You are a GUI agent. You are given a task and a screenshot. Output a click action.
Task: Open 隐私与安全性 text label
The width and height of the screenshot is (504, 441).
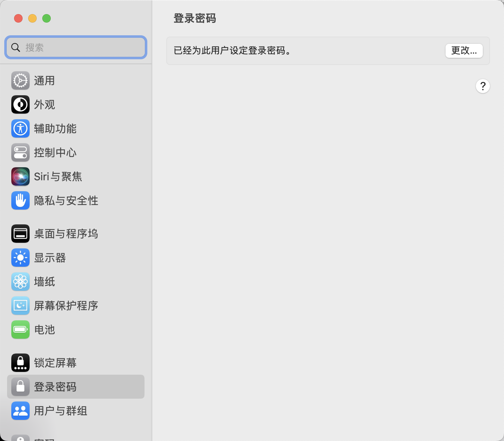click(x=66, y=201)
